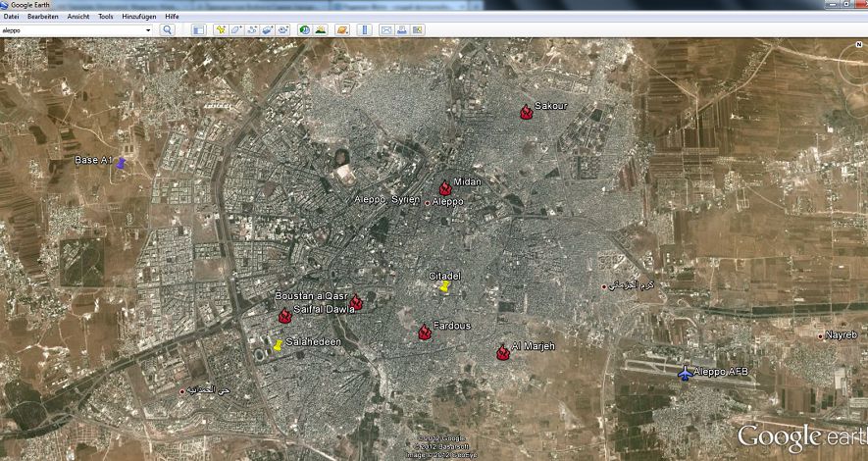868x461 pixels.
Task: Click the Midan label text
Action: click(467, 181)
